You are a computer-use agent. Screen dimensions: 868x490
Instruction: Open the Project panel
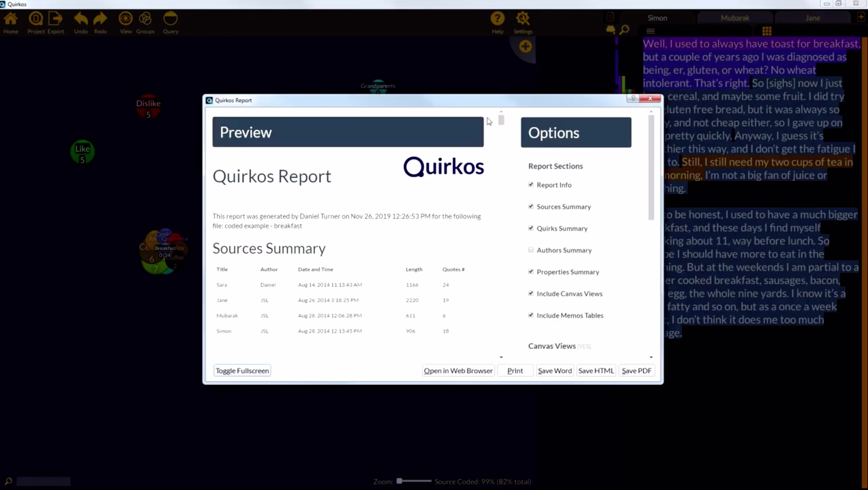35,23
